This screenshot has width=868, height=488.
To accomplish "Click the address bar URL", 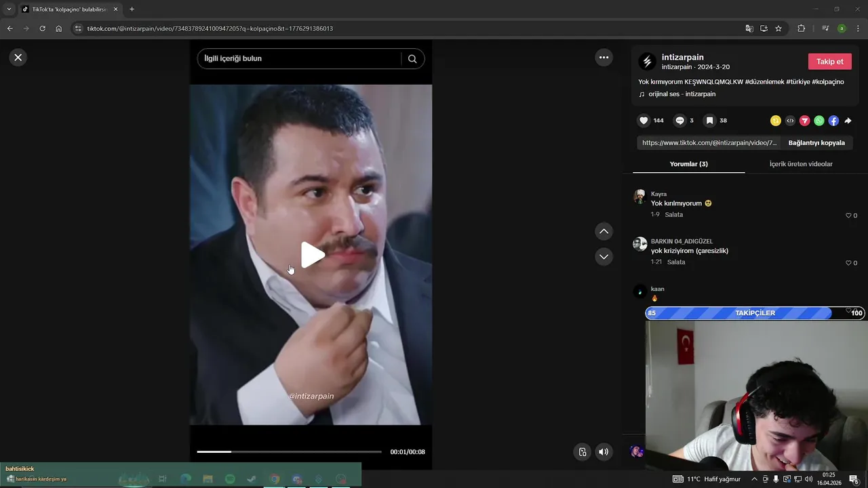I will tap(210, 28).
